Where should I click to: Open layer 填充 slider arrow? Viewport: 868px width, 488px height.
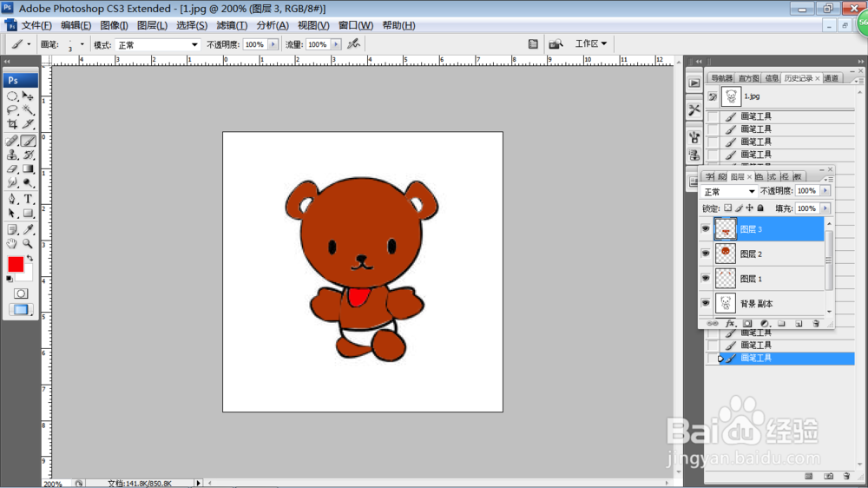click(825, 208)
